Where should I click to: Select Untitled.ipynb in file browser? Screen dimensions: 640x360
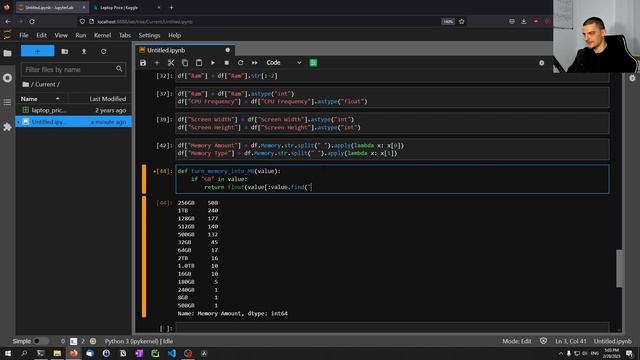click(74, 122)
